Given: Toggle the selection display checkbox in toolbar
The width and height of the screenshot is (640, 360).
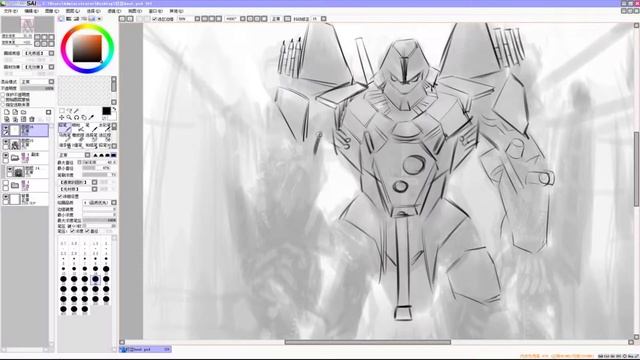Looking at the screenshot, I should click(x=155, y=19).
